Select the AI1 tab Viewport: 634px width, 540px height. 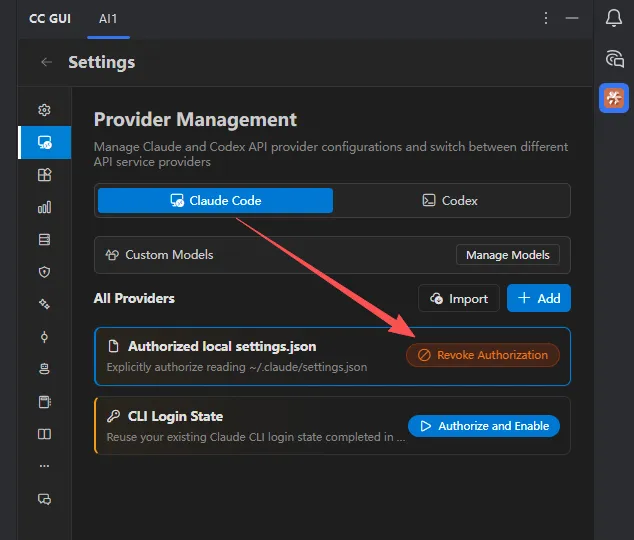pyautogui.click(x=108, y=19)
